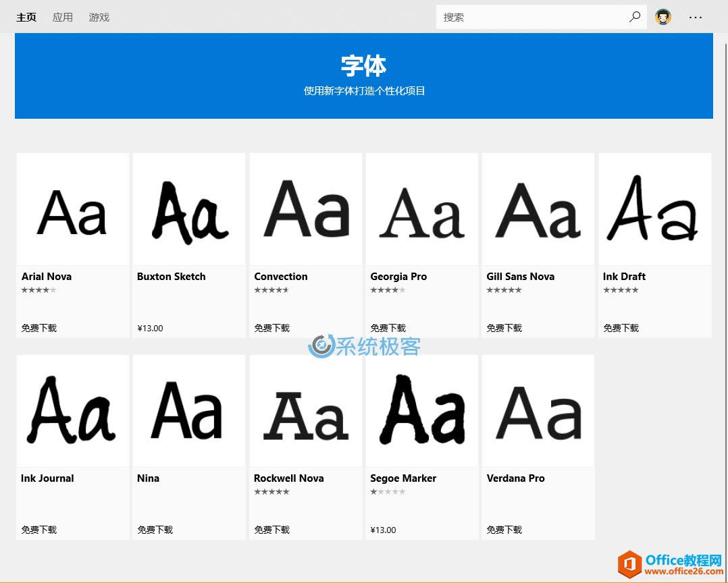Click the Arial Nova title text
The image size is (728, 583).
click(47, 277)
